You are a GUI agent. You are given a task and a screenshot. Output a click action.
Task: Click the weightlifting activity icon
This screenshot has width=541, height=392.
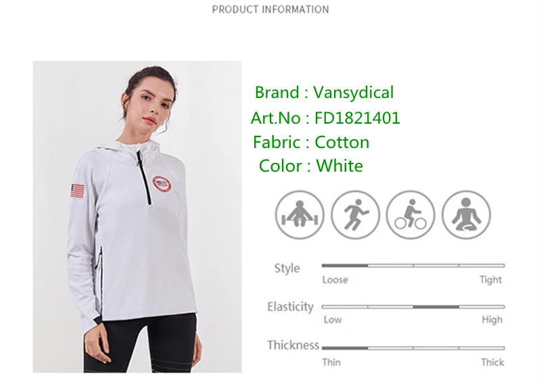coord(300,215)
